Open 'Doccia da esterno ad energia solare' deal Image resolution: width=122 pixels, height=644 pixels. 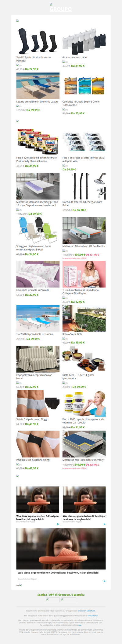click(x=82, y=204)
